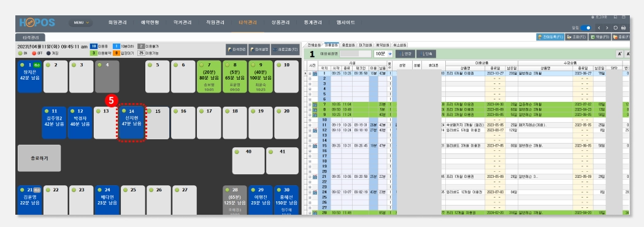Click the 타석설정 button

(259, 49)
